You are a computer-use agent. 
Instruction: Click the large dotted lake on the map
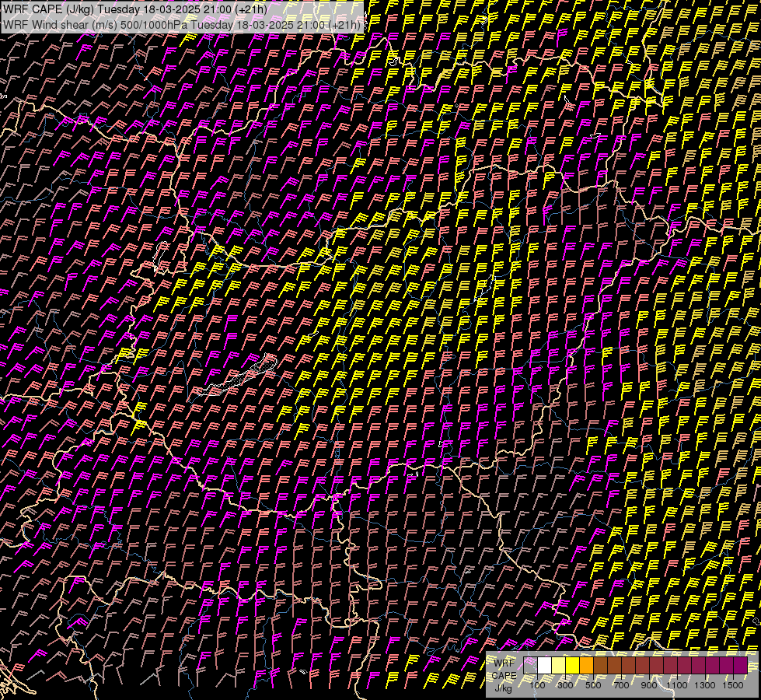238,377
